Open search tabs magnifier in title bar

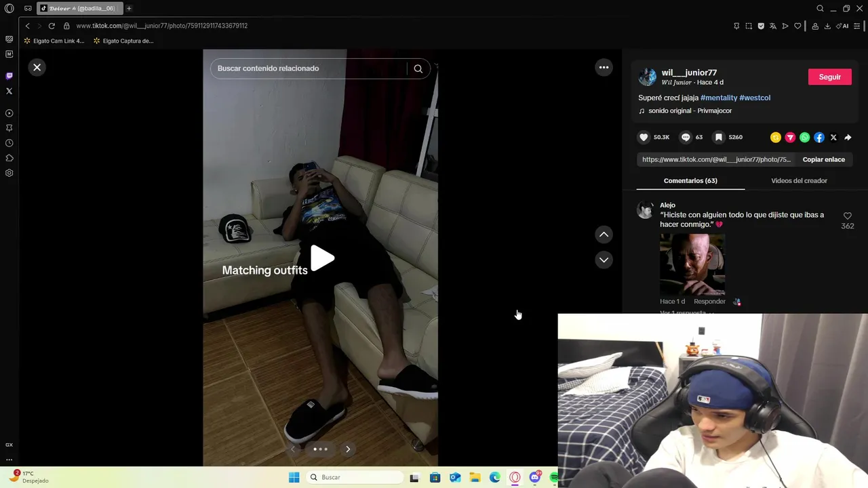click(820, 8)
